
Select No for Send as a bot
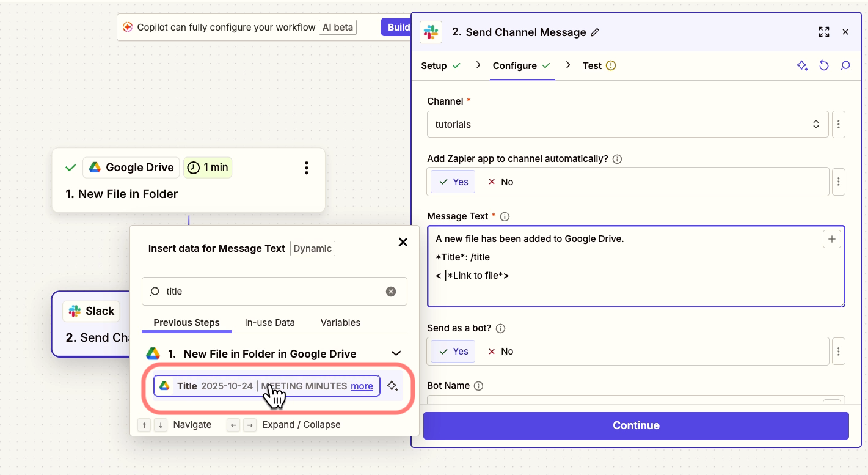coord(500,351)
